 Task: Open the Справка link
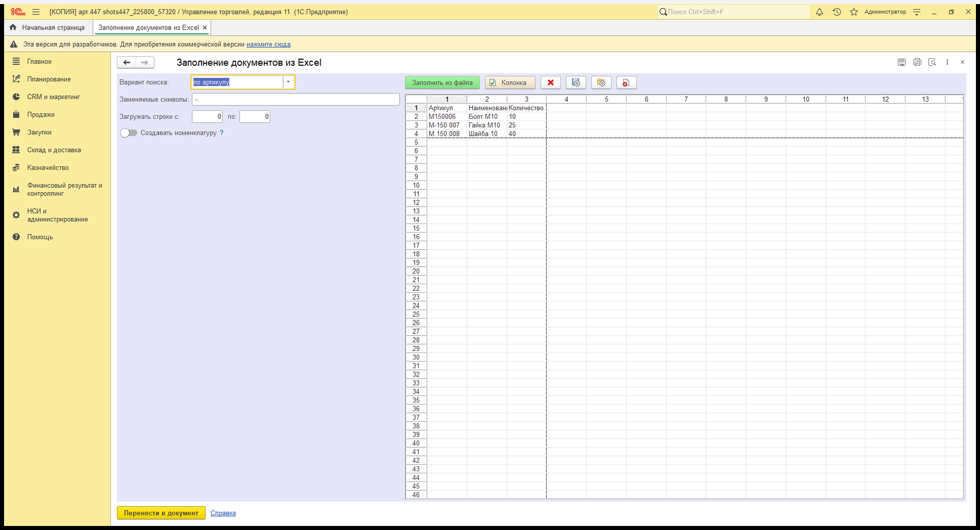tap(223, 513)
